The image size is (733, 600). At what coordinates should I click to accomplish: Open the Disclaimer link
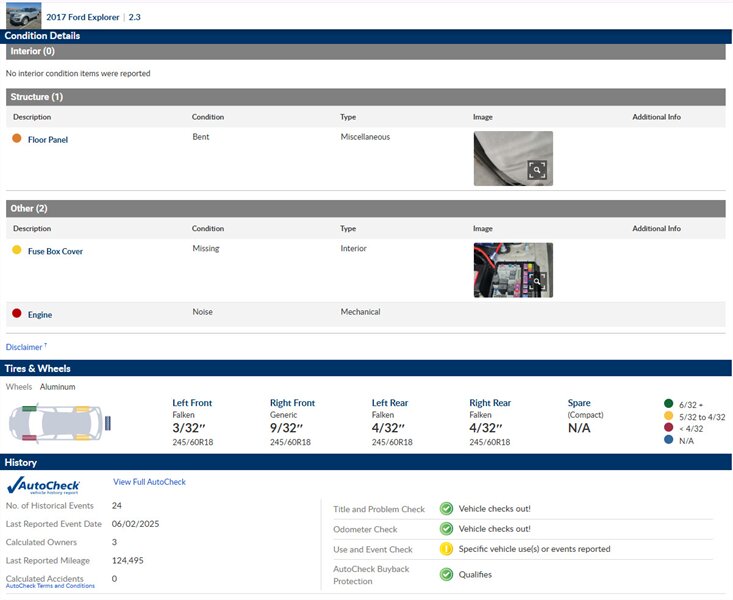tap(25, 347)
